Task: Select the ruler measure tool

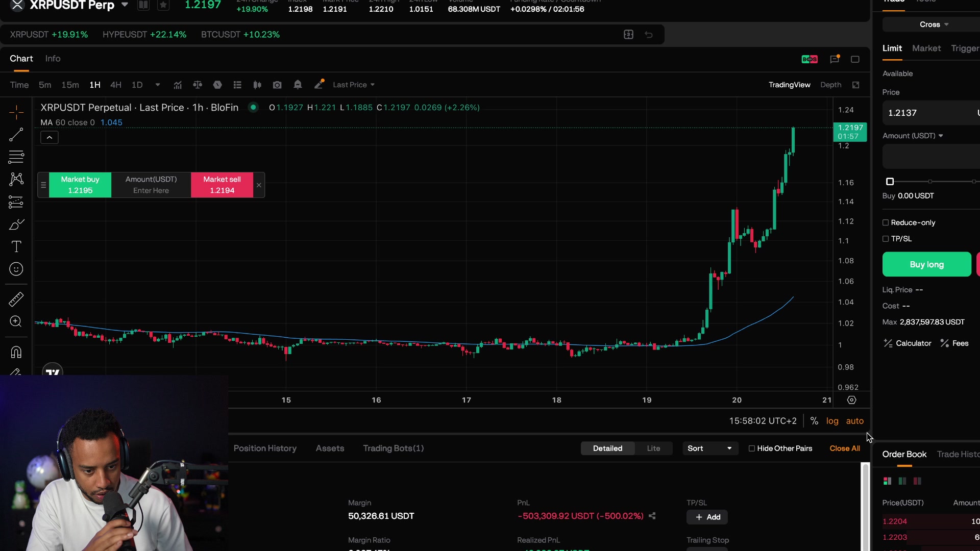Action: 16,299
